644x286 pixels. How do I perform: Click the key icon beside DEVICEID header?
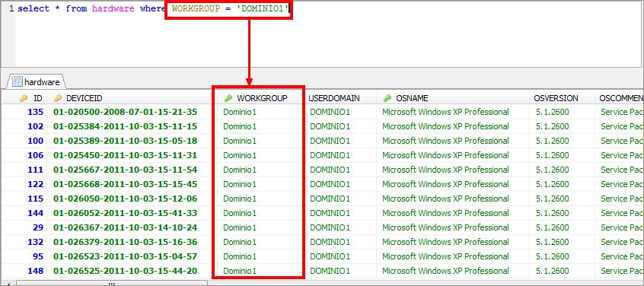58,98
